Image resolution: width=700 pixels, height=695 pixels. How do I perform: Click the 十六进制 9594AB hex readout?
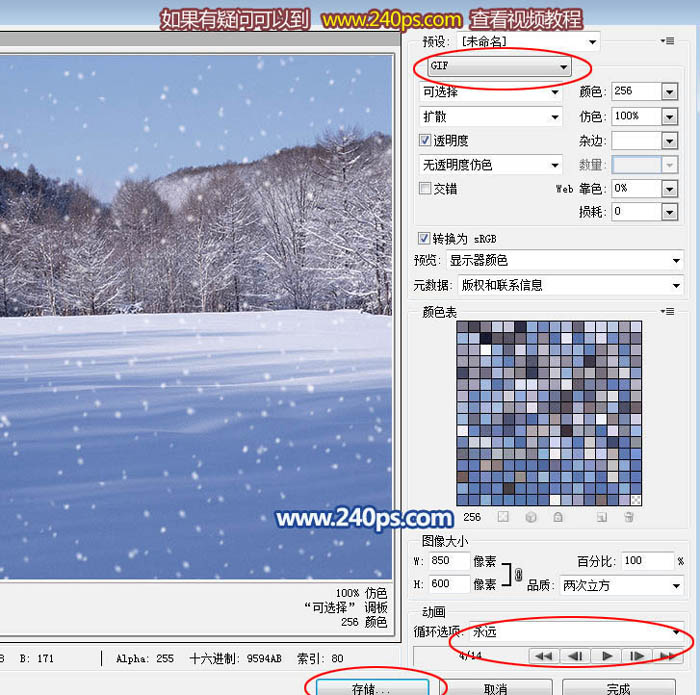click(235, 658)
